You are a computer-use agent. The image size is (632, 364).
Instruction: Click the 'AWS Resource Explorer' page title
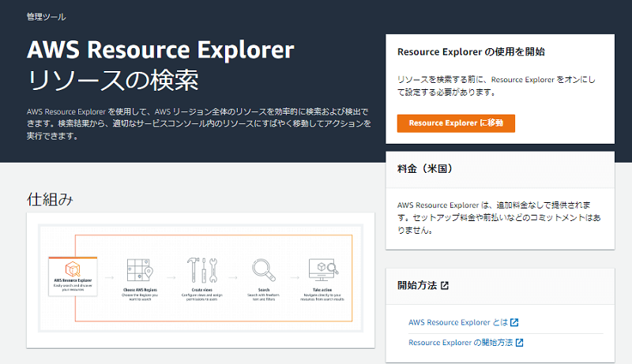[160, 50]
